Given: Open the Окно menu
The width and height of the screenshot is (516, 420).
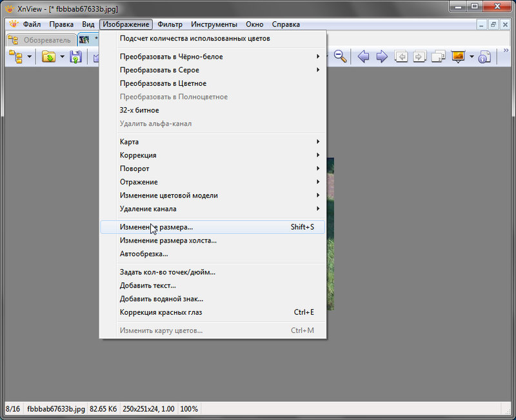Looking at the screenshot, I should pyautogui.click(x=254, y=25).
